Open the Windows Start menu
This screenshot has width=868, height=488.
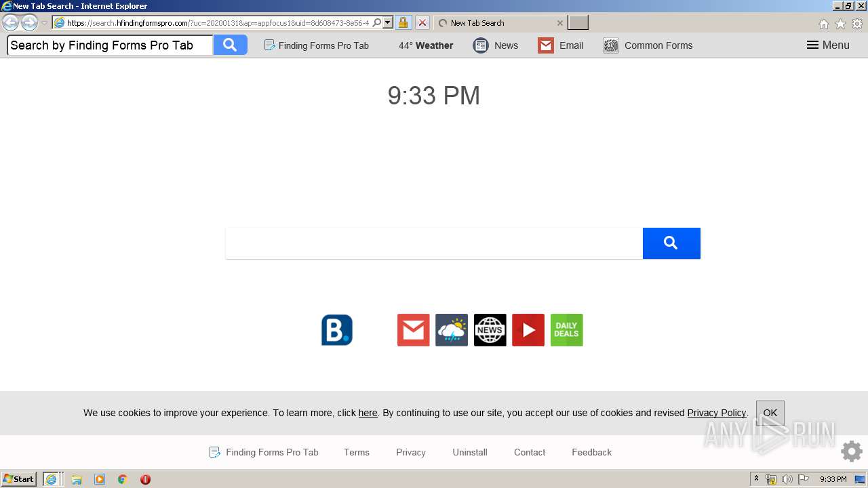click(x=19, y=479)
